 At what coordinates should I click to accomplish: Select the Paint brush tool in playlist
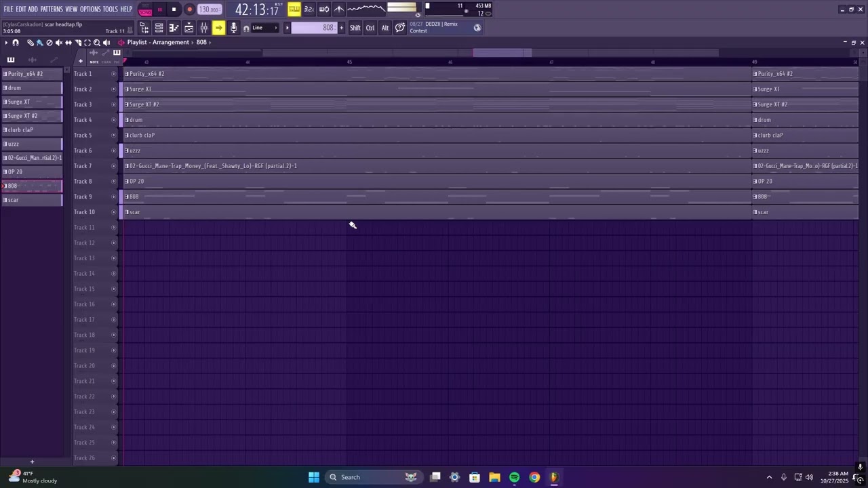40,43
